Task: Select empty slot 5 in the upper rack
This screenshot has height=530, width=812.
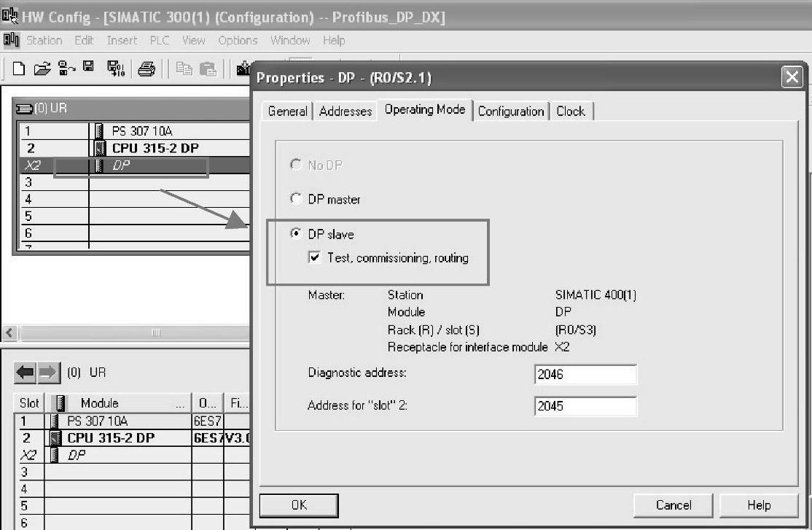Action: pos(134,216)
